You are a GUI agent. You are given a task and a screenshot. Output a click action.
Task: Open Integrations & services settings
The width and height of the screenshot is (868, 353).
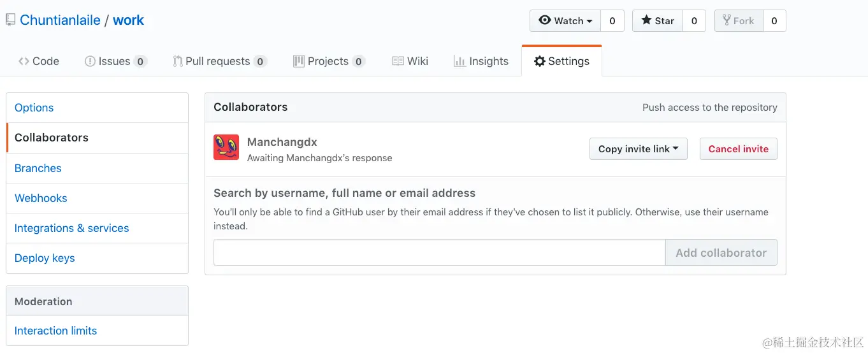pos(71,228)
